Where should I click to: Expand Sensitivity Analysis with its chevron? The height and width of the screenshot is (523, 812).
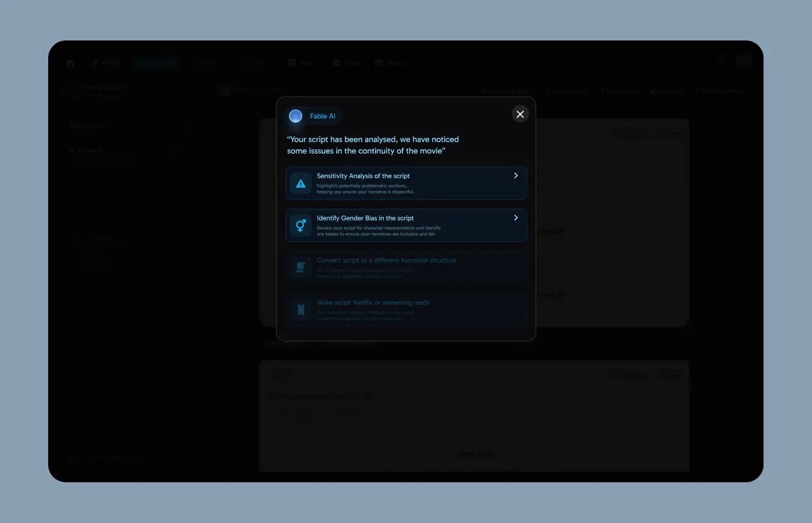click(x=516, y=176)
